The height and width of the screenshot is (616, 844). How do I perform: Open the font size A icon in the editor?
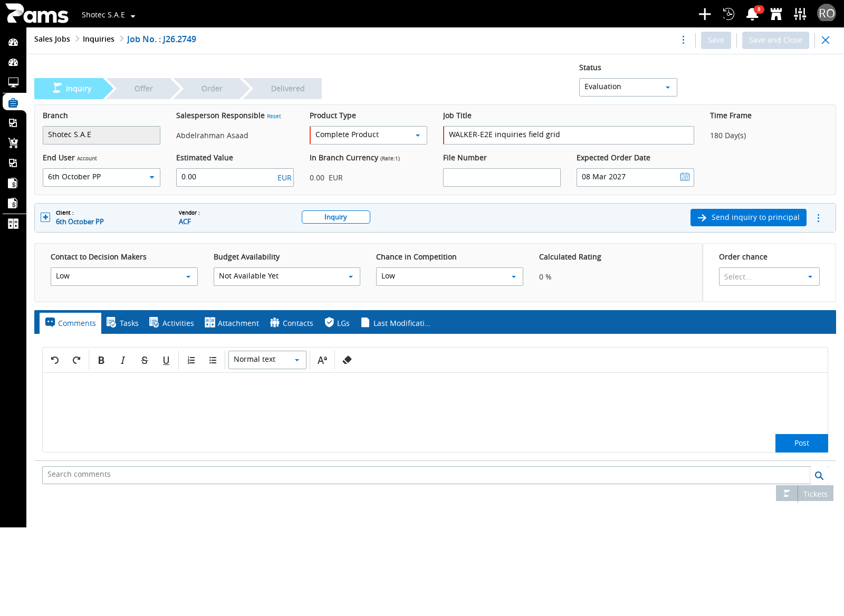click(x=322, y=360)
